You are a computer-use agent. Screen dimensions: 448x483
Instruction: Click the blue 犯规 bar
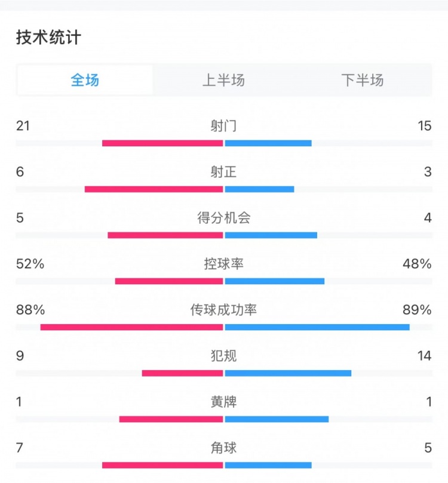pos(288,373)
